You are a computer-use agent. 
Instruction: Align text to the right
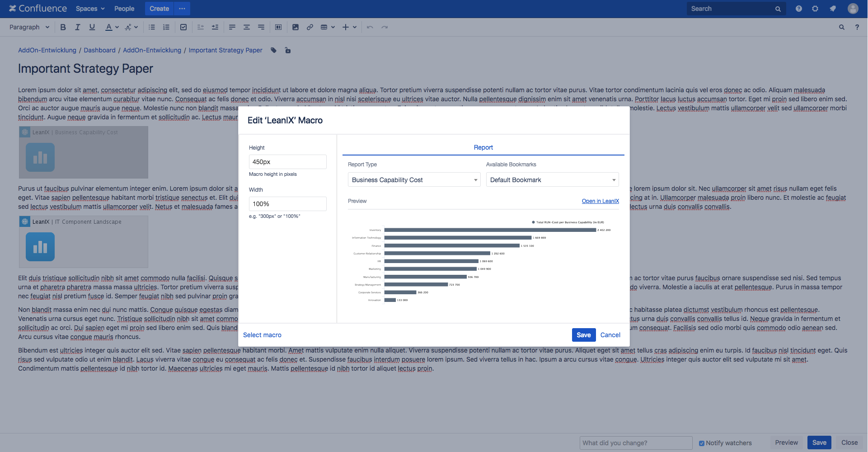(x=261, y=27)
